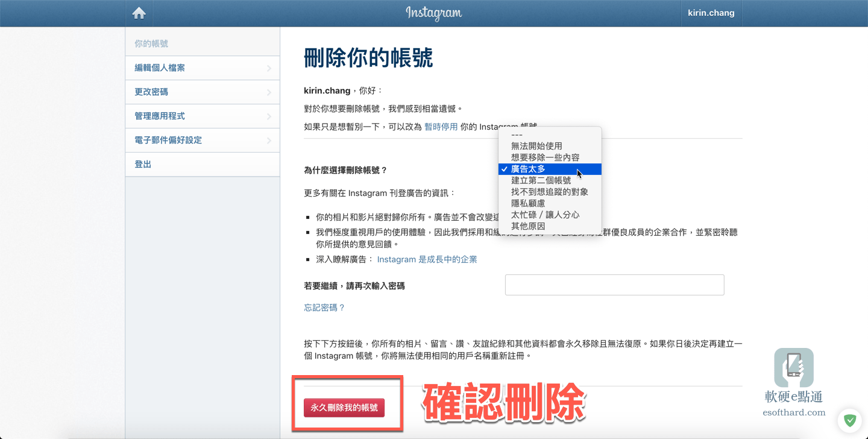Open Instagram 是成長中的企業 link
This screenshot has width=868, height=439.
coord(427,259)
